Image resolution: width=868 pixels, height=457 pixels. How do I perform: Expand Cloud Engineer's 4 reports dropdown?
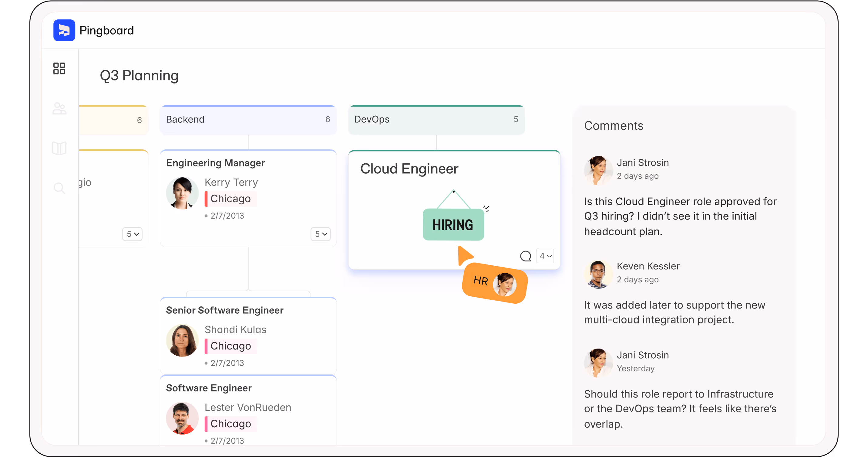(546, 256)
